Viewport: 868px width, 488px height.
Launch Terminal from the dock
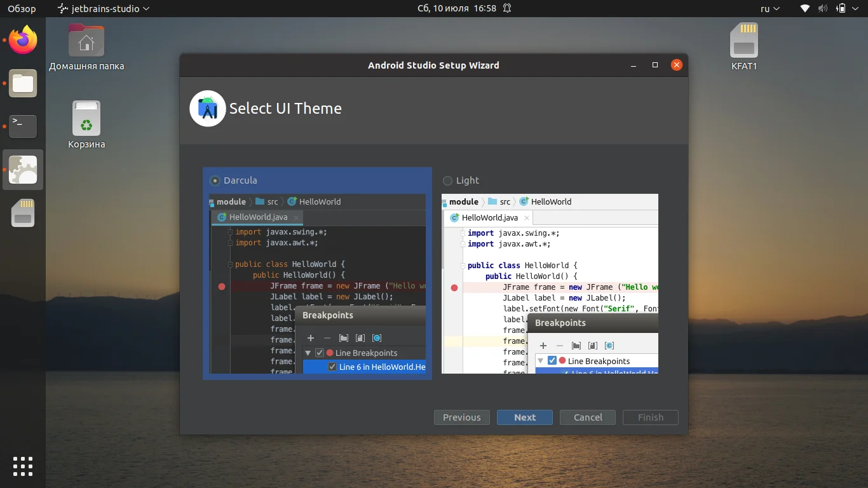[23, 126]
